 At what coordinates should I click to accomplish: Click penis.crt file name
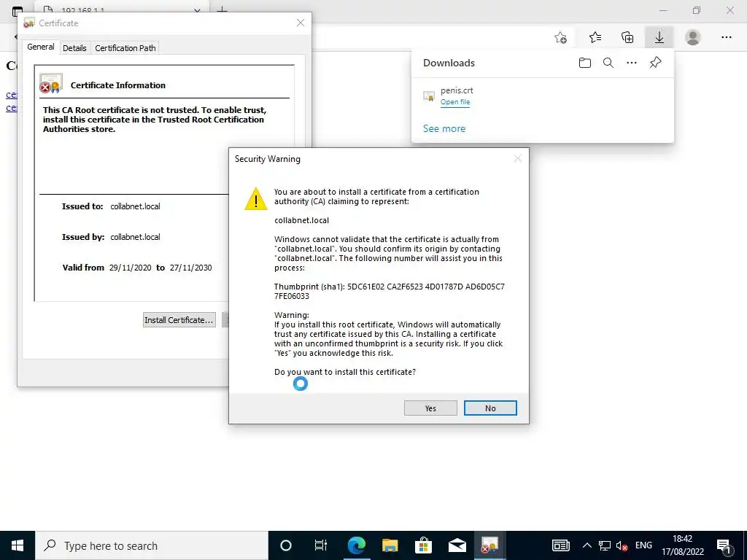pyautogui.click(x=457, y=90)
